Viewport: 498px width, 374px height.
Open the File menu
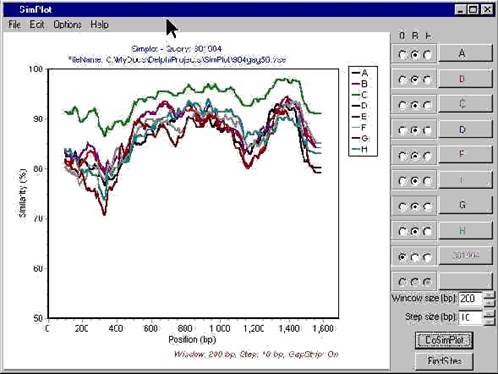coord(14,25)
